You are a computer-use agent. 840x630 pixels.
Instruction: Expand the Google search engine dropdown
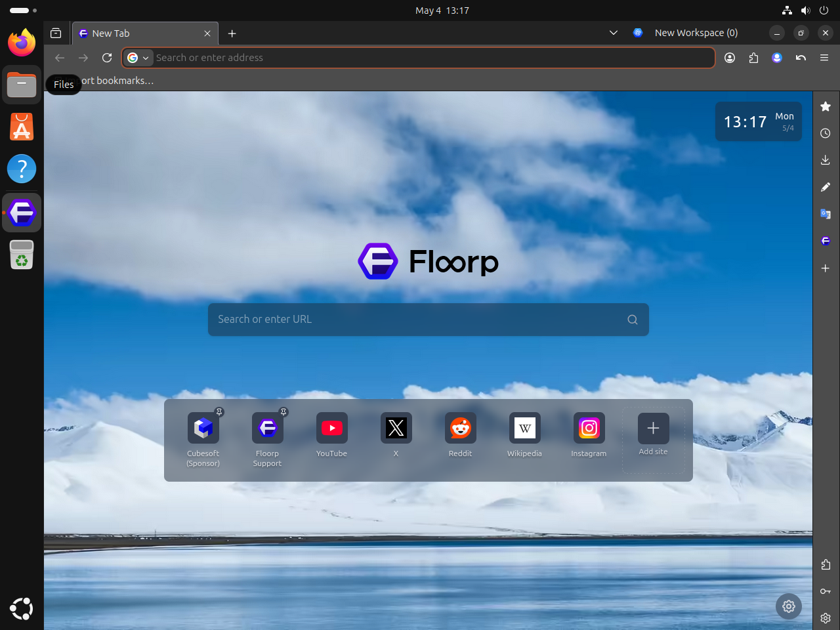(138, 58)
